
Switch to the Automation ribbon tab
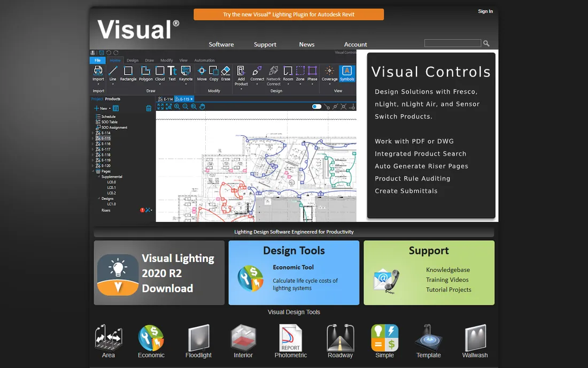[x=204, y=60]
